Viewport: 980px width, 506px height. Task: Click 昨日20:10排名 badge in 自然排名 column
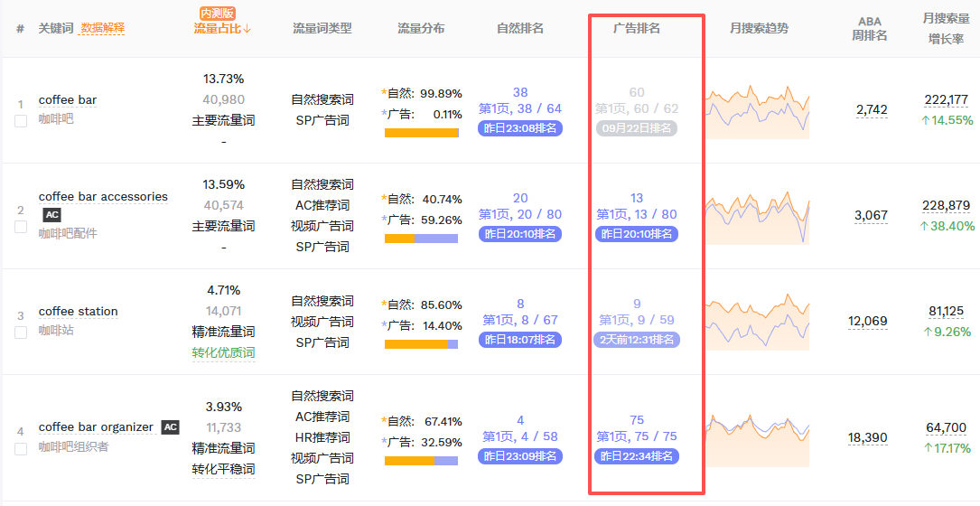click(x=520, y=234)
